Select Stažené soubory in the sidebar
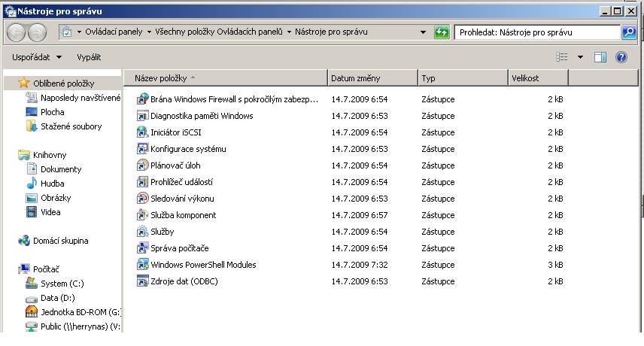The height and width of the screenshot is (346, 644). (71, 126)
